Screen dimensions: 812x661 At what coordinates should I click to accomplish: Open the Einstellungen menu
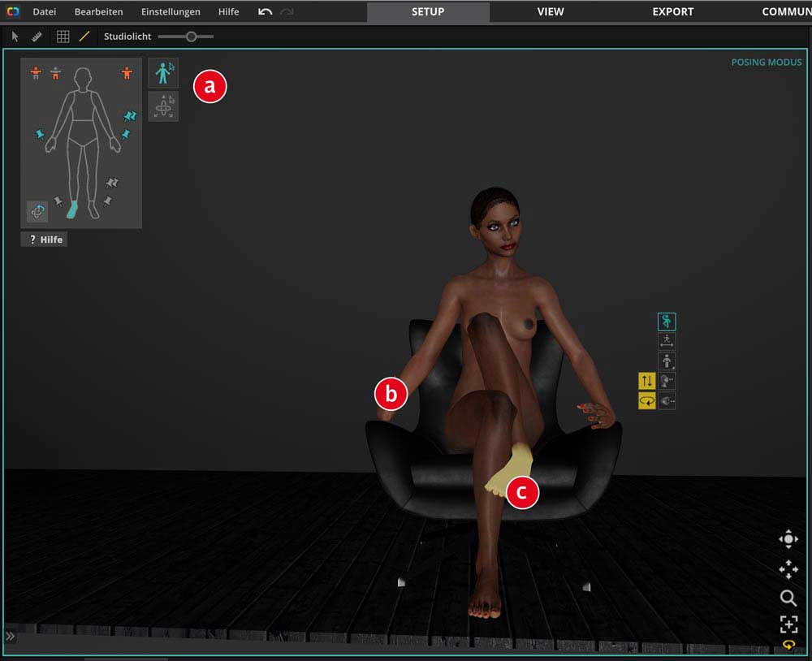click(x=171, y=11)
